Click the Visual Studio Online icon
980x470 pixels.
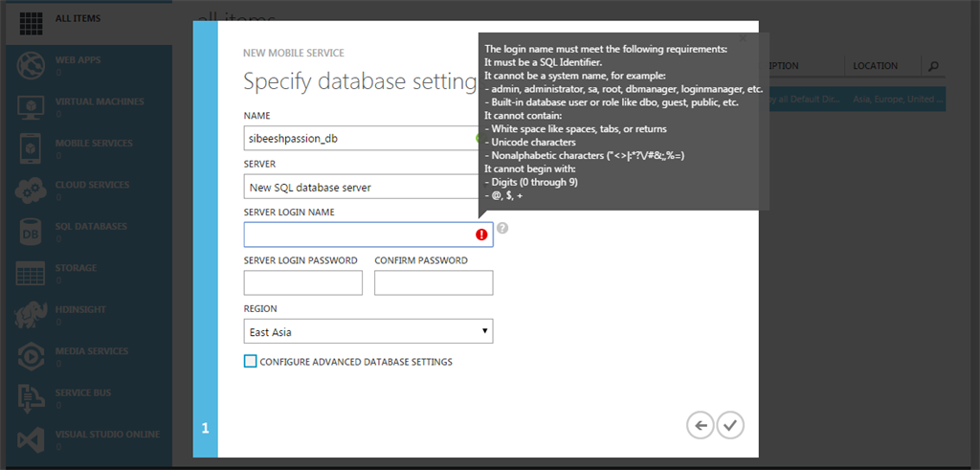[31, 438]
